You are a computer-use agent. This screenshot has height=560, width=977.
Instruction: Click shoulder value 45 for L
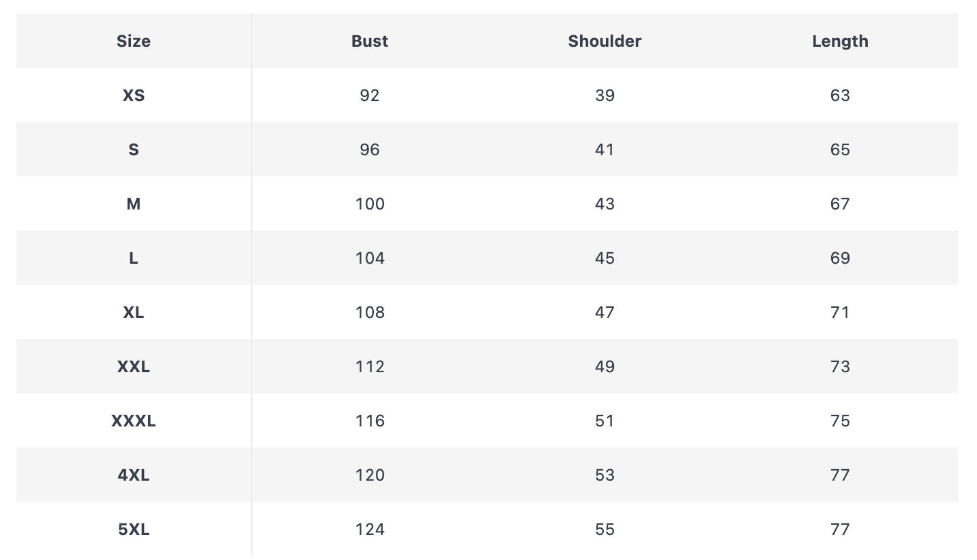tap(605, 258)
